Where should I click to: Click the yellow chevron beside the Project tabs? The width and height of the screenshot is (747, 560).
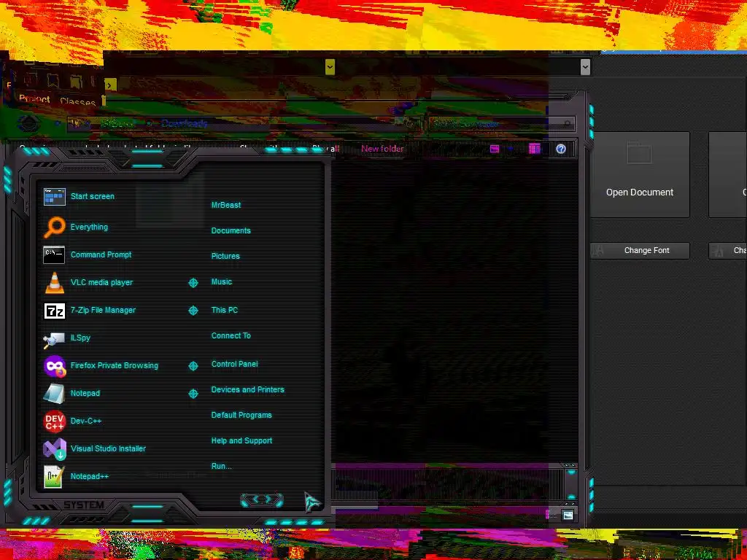coord(111,85)
